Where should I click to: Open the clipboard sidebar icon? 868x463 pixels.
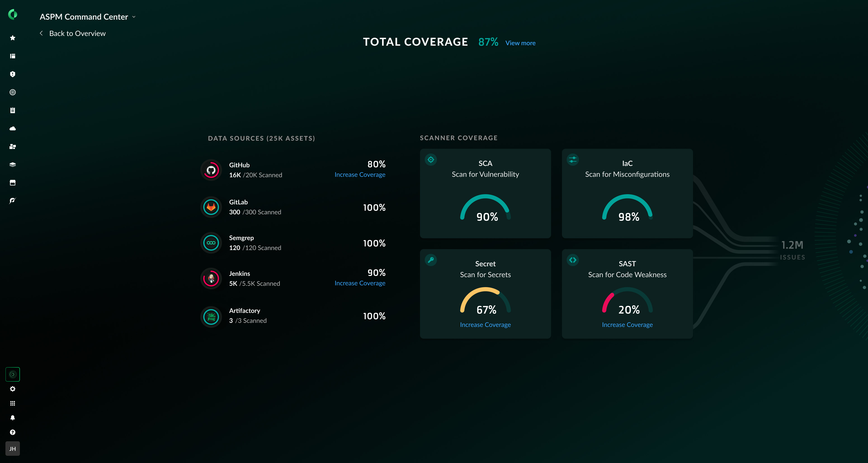pyautogui.click(x=12, y=110)
